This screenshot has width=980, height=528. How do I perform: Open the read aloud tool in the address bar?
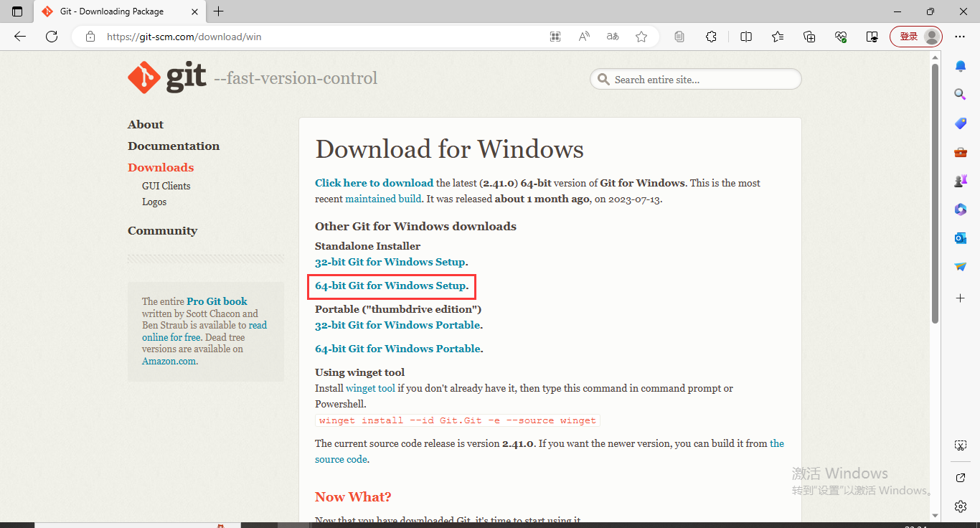584,37
